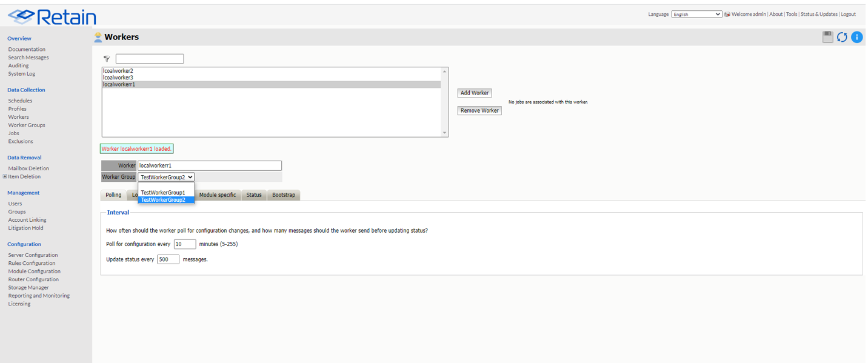Screen dimensions: 868x363
Task: Open Mailbox Deletion in the sidebar
Action: click(x=28, y=168)
